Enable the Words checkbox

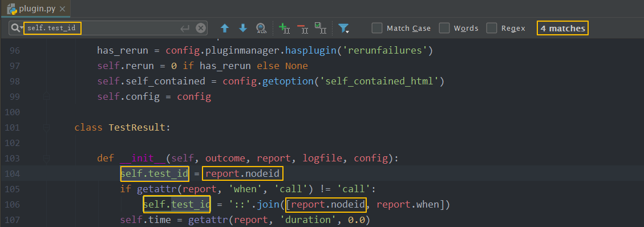coord(444,29)
